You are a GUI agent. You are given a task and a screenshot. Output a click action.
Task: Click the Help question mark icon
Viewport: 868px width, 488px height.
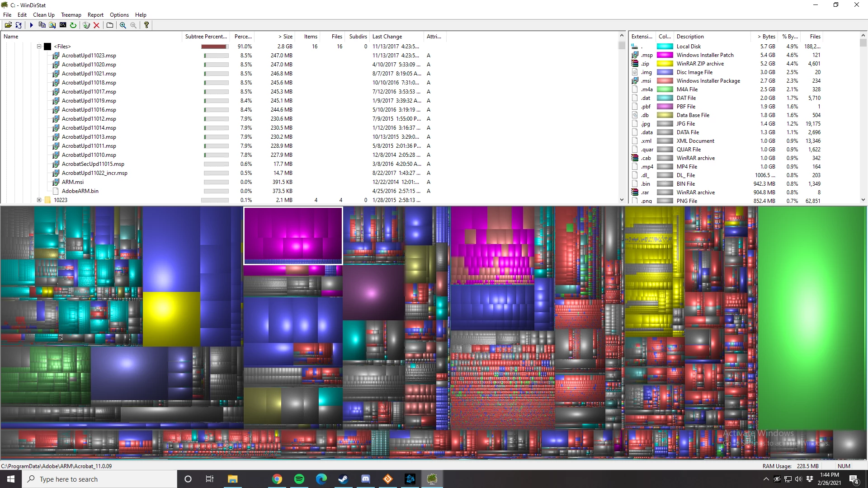pyautogui.click(x=146, y=25)
